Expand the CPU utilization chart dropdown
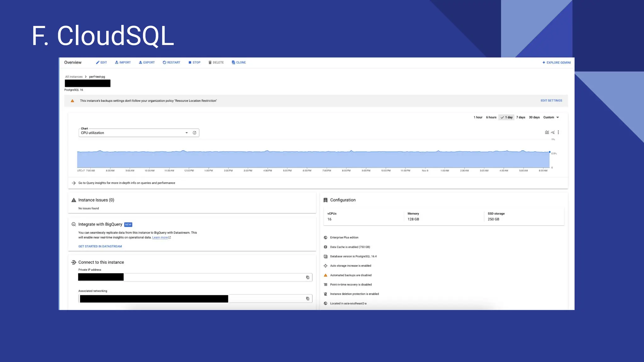Image resolution: width=644 pixels, height=362 pixels. click(186, 133)
